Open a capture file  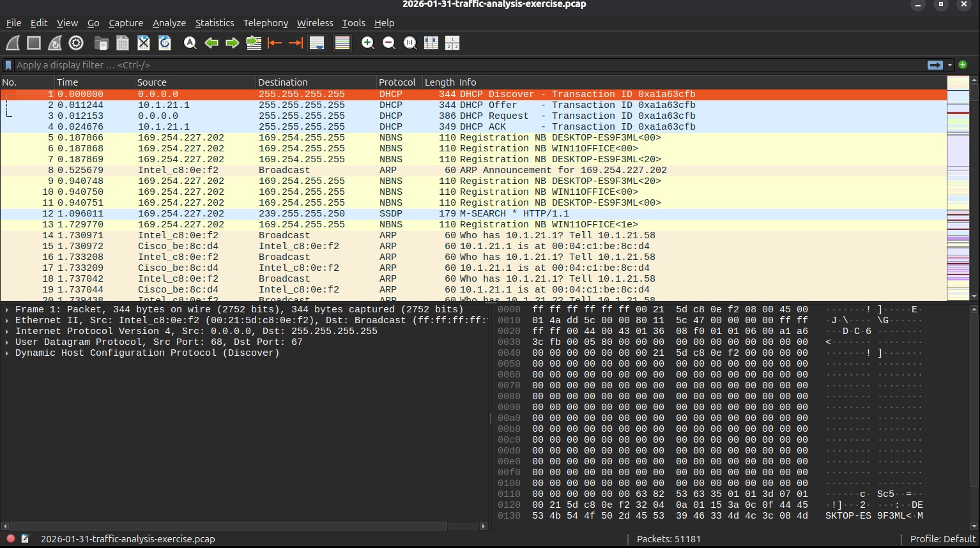pyautogui.click(x=101, y=43)
